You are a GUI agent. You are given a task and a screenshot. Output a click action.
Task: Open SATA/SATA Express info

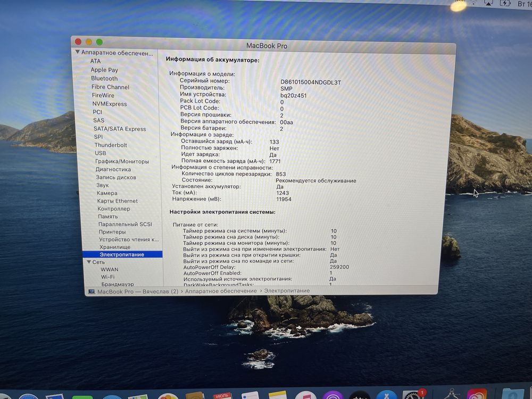click(120, 129)
